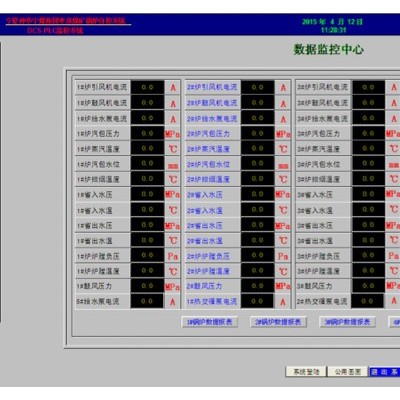Select the 1#炉引风机电流 label

(x=103, y=87)
